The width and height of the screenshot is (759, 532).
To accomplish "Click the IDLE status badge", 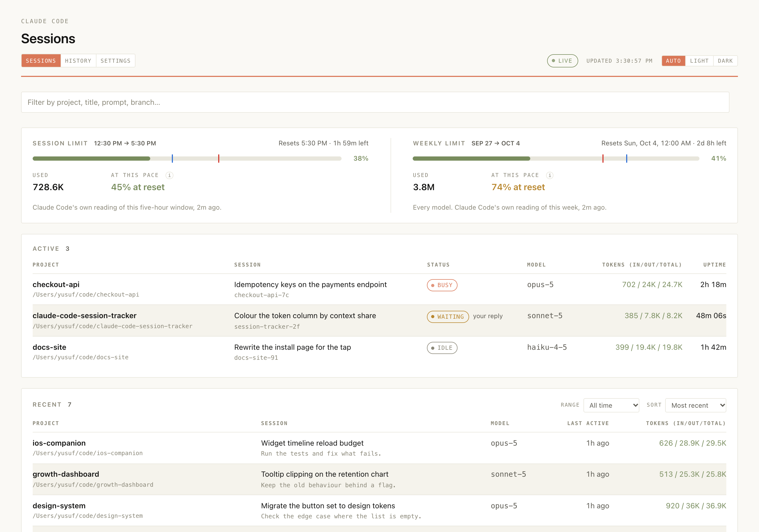I will 442,348.
